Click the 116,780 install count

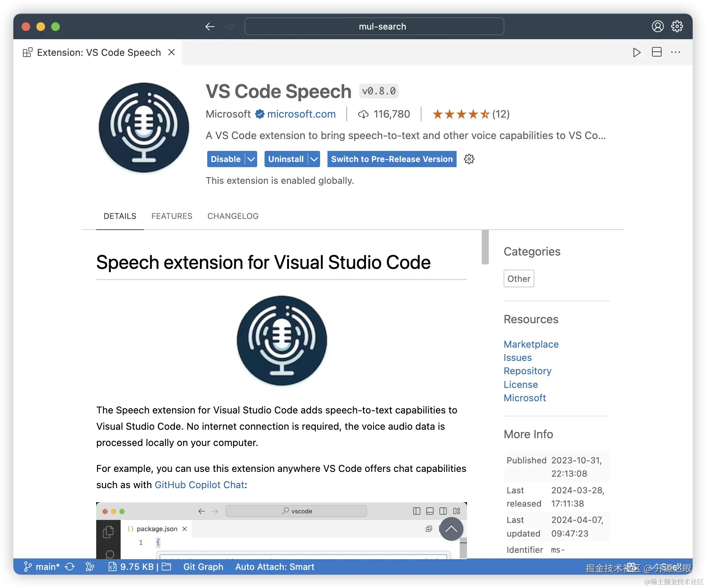point(391,114)
